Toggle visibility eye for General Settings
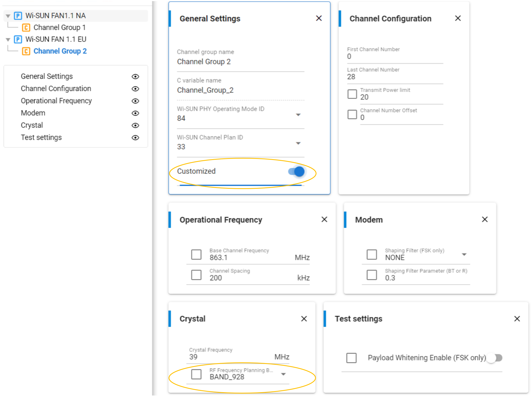This screenshot has width=532, height=396. point(135,77)
